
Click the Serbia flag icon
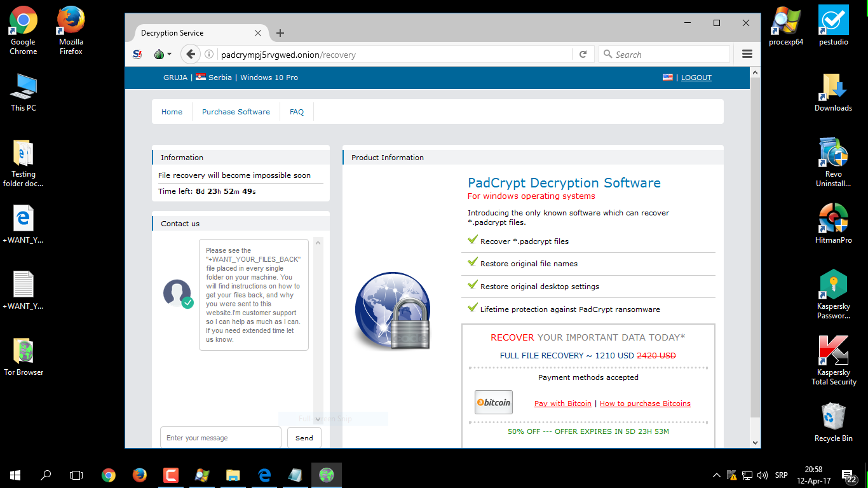point(201,78)
